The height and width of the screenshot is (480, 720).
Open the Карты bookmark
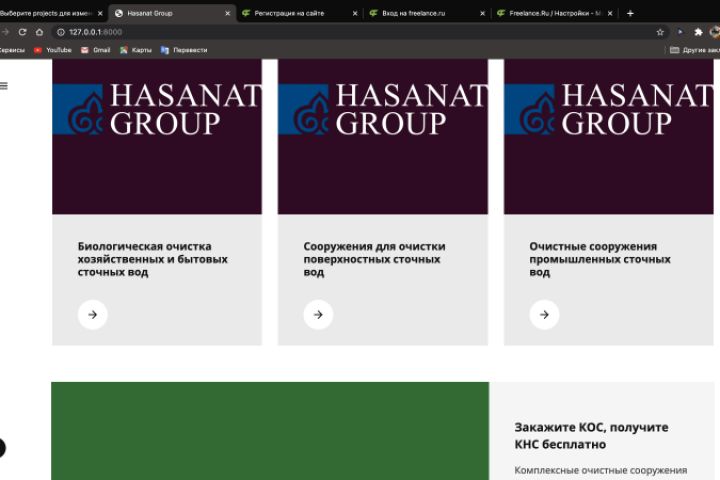[136, 50]
